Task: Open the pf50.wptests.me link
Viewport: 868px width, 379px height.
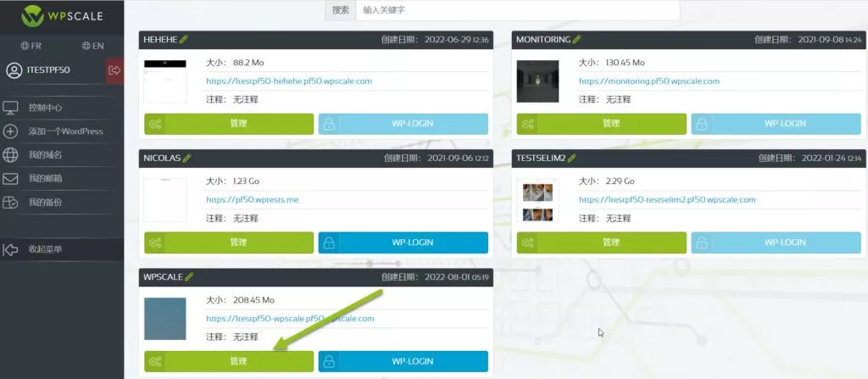Action: pos(253,199)
